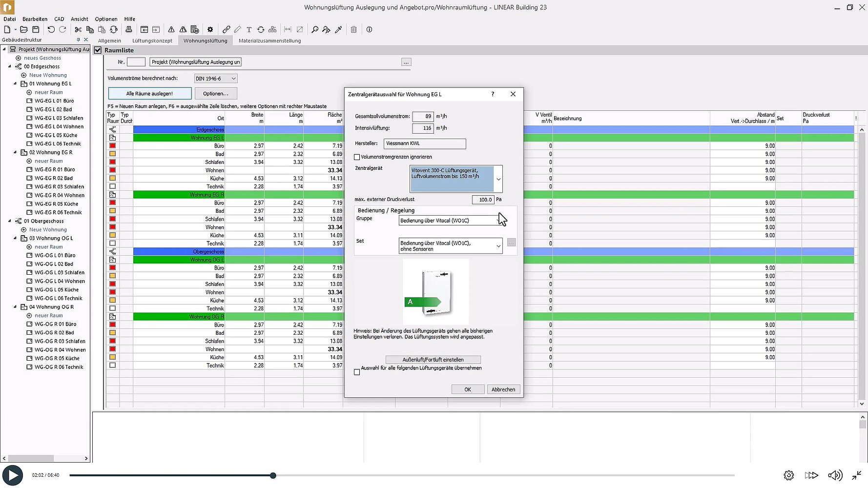This screenshot has width=868, height=488.
Task: Click the scissors cut icon in toolbar
Action: 78,30
